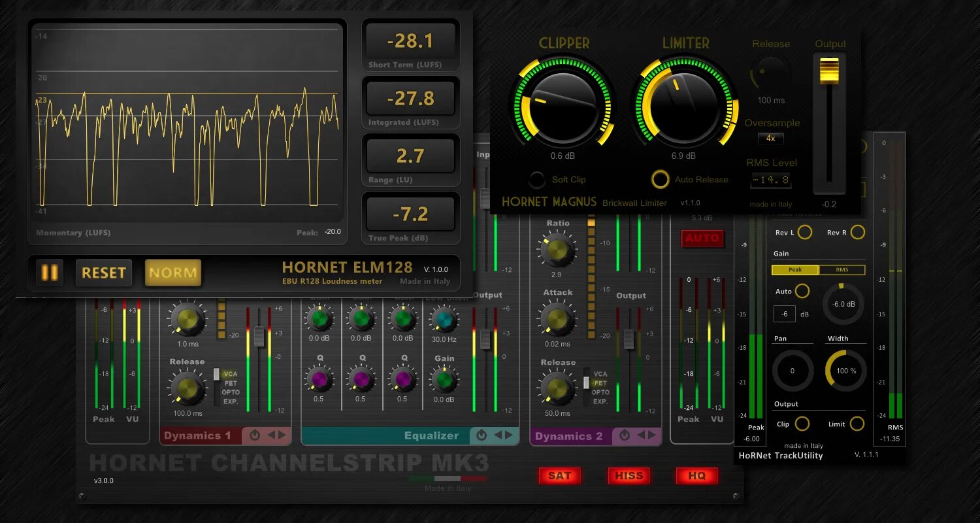
Task: Click the third purple Q knob
Action: 403,379
